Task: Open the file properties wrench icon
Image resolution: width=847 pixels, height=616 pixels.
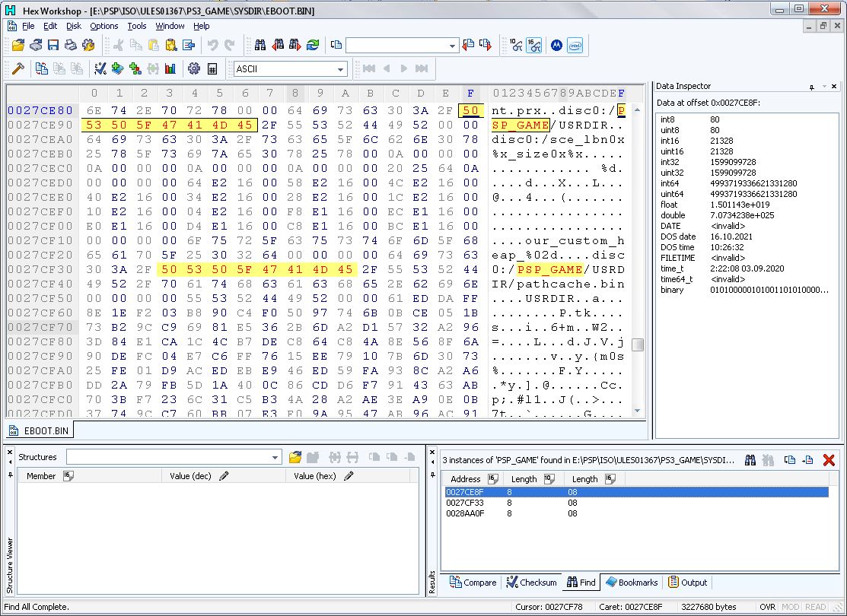Action: click(88, 46)
